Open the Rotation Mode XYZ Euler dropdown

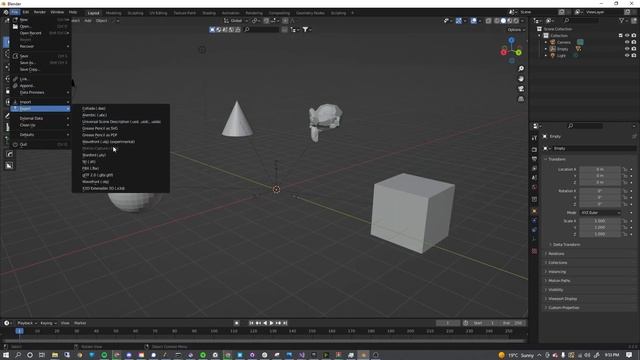(x=600, y=213)
